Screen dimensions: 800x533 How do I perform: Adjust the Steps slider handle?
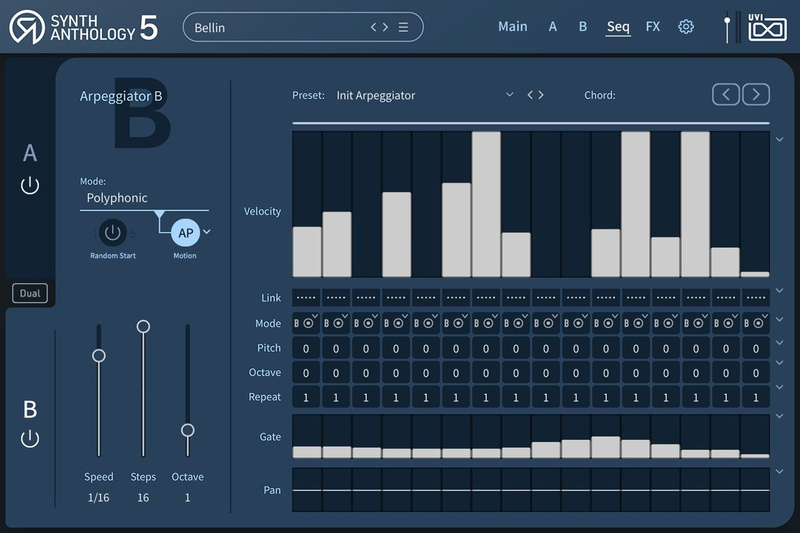tap(143, 326)
